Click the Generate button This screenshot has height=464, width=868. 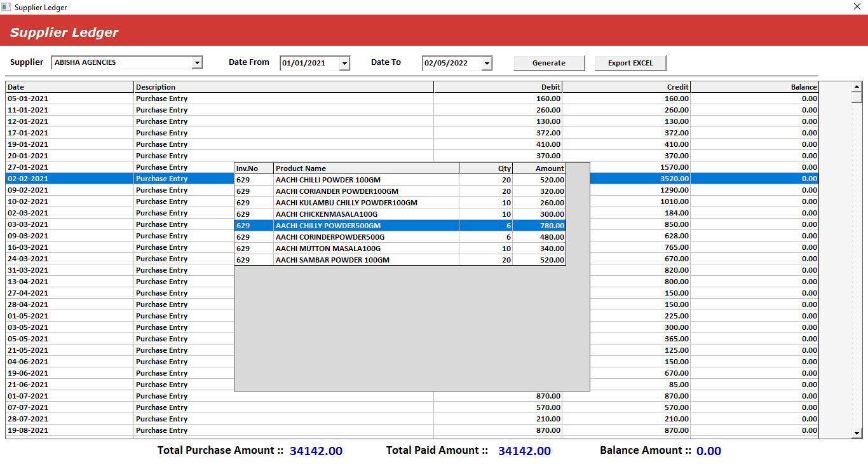pos(549,63)
